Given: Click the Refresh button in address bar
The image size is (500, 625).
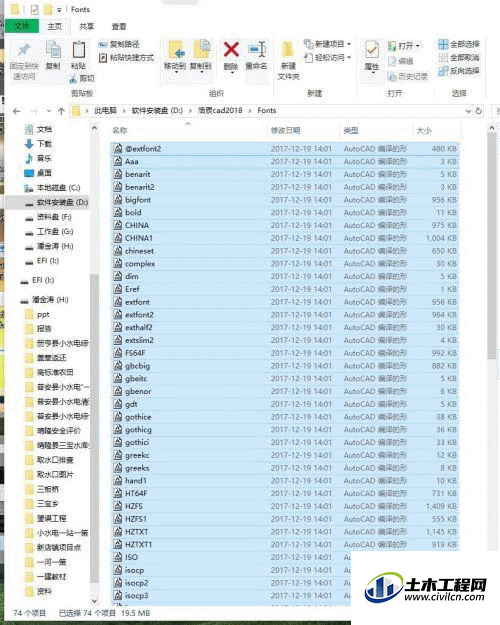Looking at the screenshot, I should coord(479,111).
